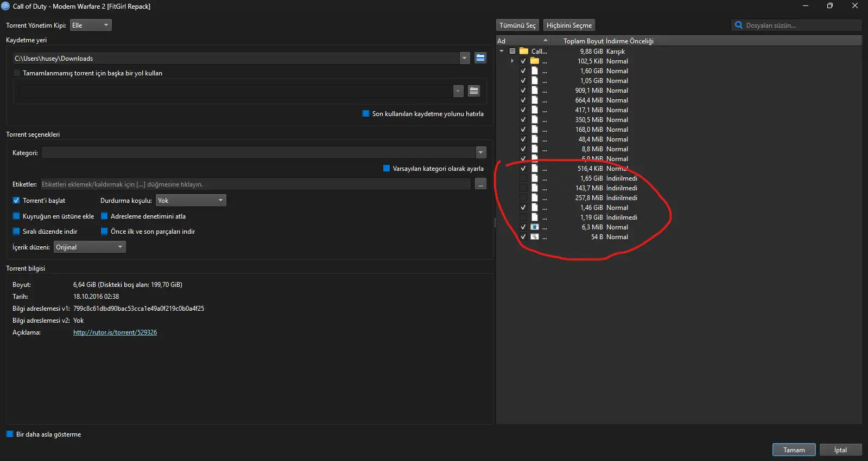Click the file icon of the 48,4 MiB row
This screenshot has height=461, width=868.
coord(535,139)
